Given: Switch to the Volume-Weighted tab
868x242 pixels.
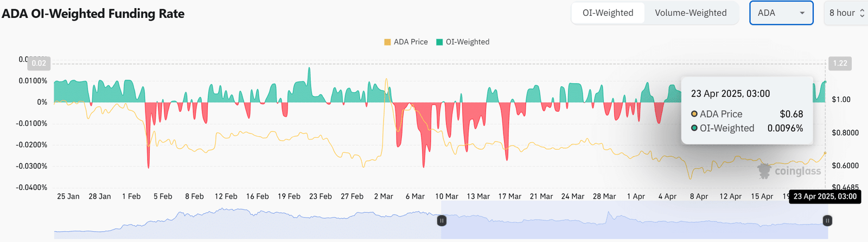Looking at the screenshot, I should (x=691, y=13).
